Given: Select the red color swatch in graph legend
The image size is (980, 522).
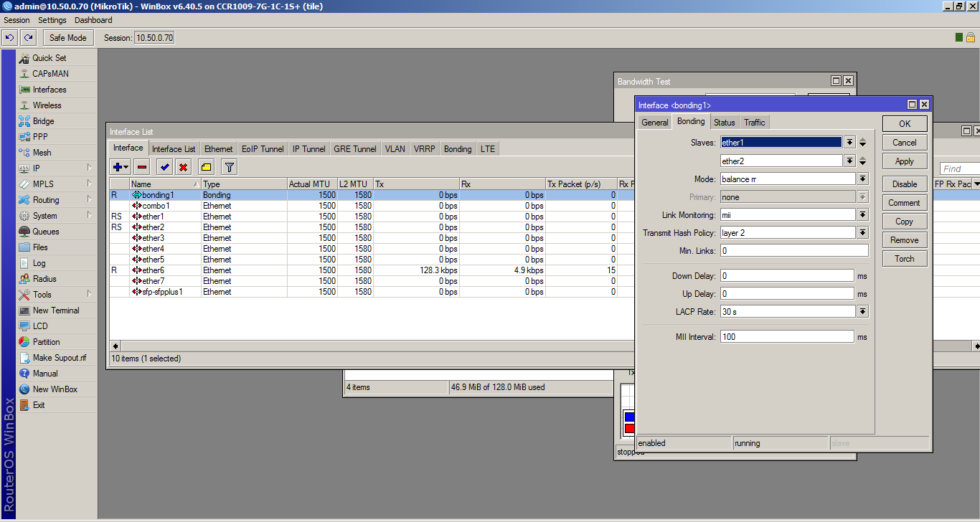Looking at the screenshot, I should click(629, 429).
